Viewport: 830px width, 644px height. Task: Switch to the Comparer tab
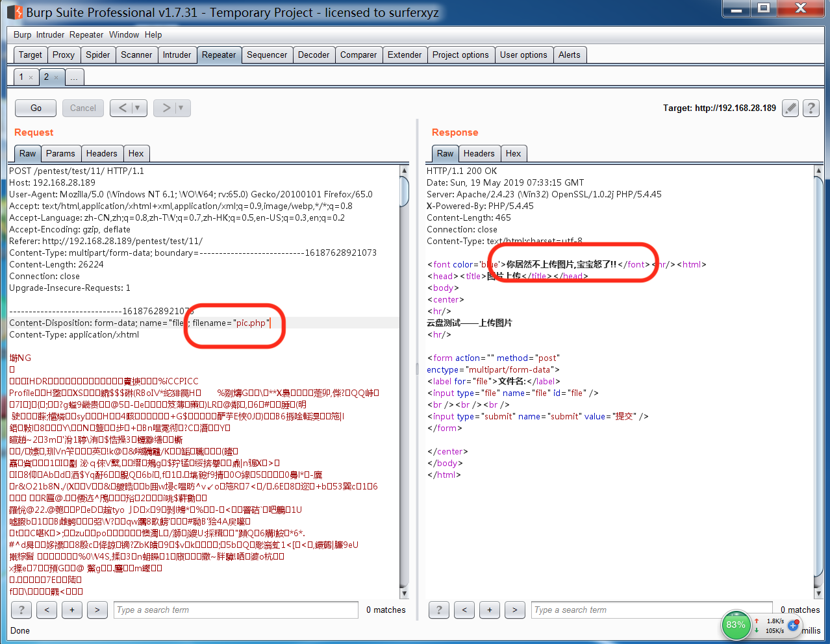[x=358, y=55]
